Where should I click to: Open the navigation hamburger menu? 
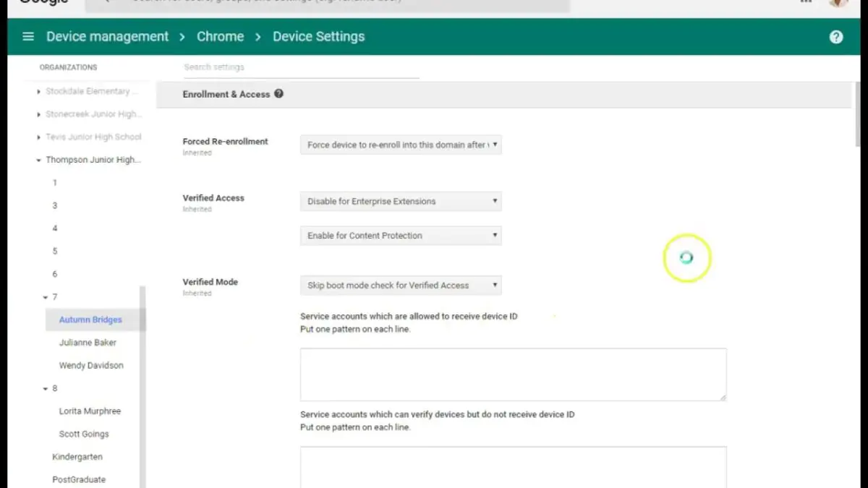[27, 36]
